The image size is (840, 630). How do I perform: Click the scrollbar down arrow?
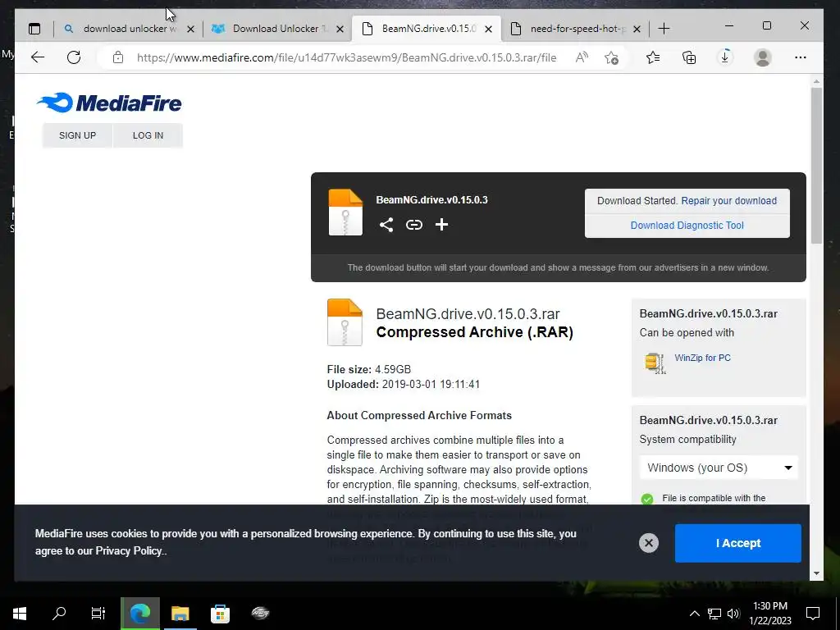816,573
